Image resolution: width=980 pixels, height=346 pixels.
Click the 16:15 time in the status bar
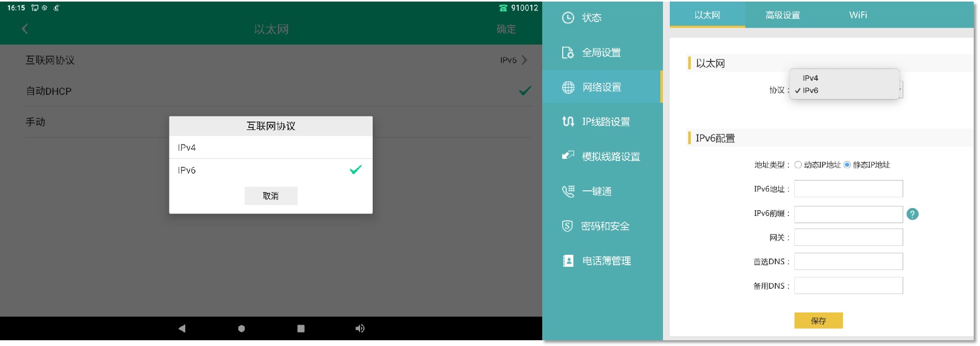(x=16, y=8)
